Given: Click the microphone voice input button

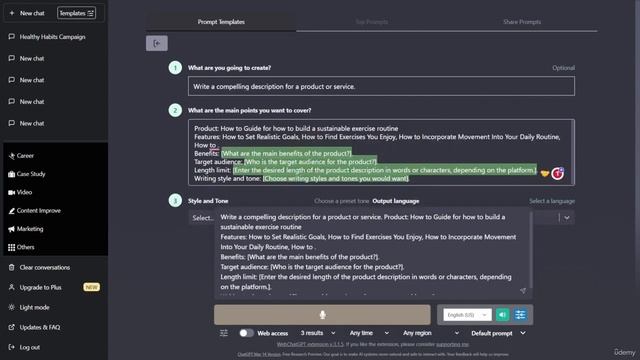Looking at the screenshot, I should point(322,315).
